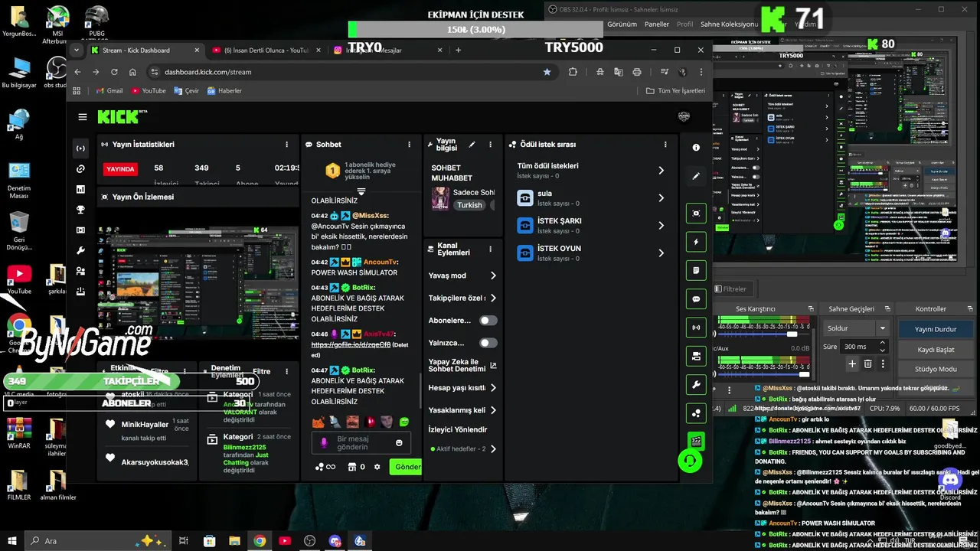
Task: Open the wrench settings icon in left sidebar
Action: pyautogui.click(x=80, y=251)
